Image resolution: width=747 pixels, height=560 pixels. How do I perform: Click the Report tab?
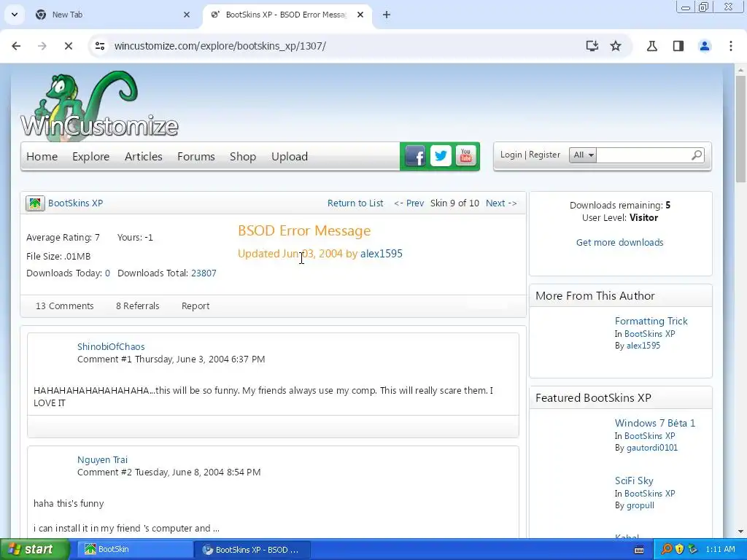(x=196, y=306)
